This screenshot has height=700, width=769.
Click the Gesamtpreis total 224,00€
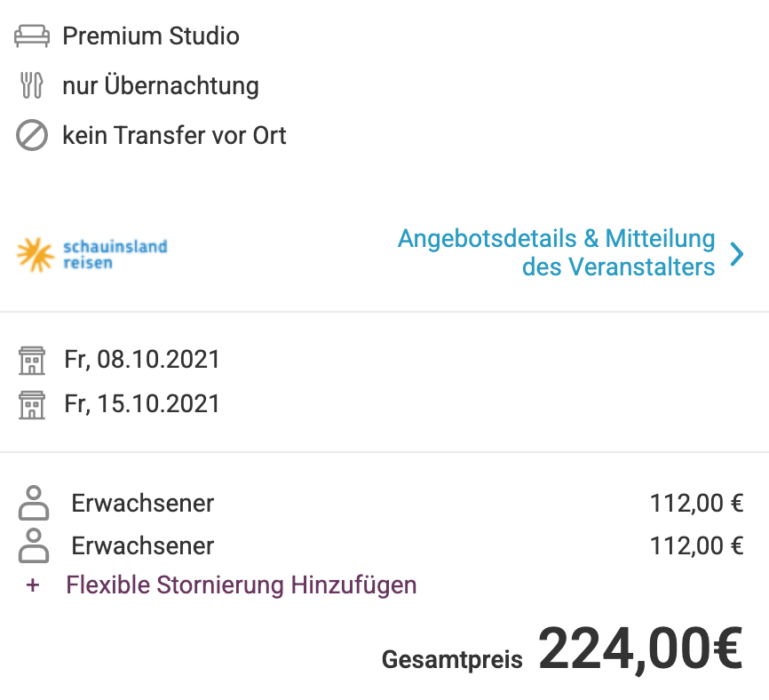(x=639, y=650)
